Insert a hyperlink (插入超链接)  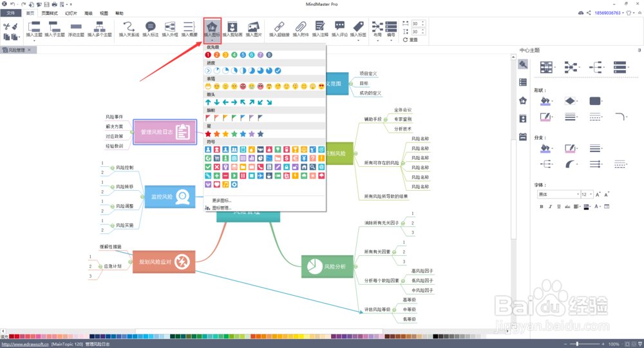pyautogui.click(x=279, y=30)
